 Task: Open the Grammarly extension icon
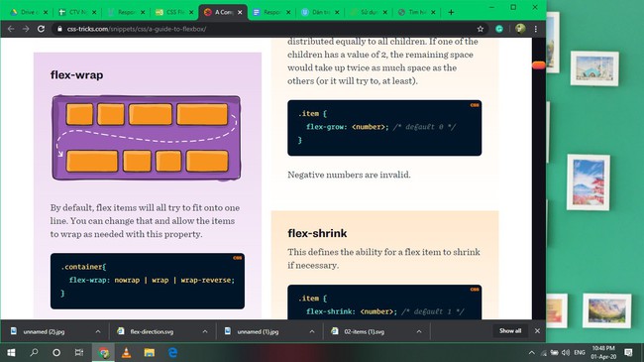499,29
